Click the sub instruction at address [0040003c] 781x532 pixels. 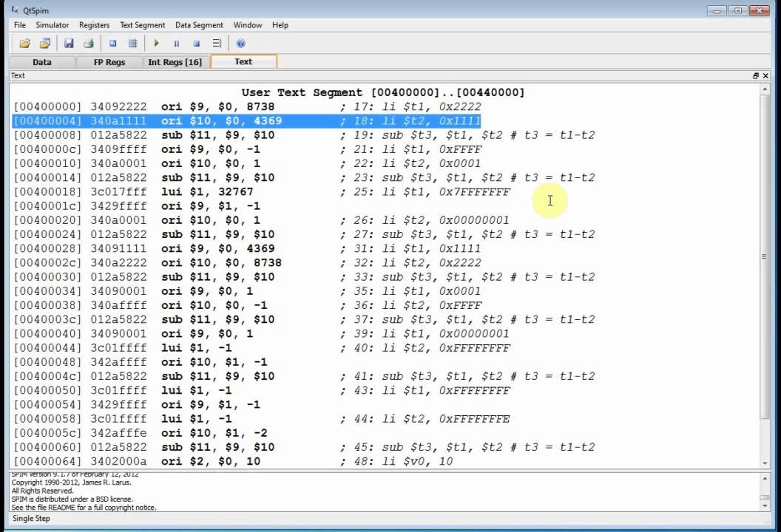click(x=304, y=319)
